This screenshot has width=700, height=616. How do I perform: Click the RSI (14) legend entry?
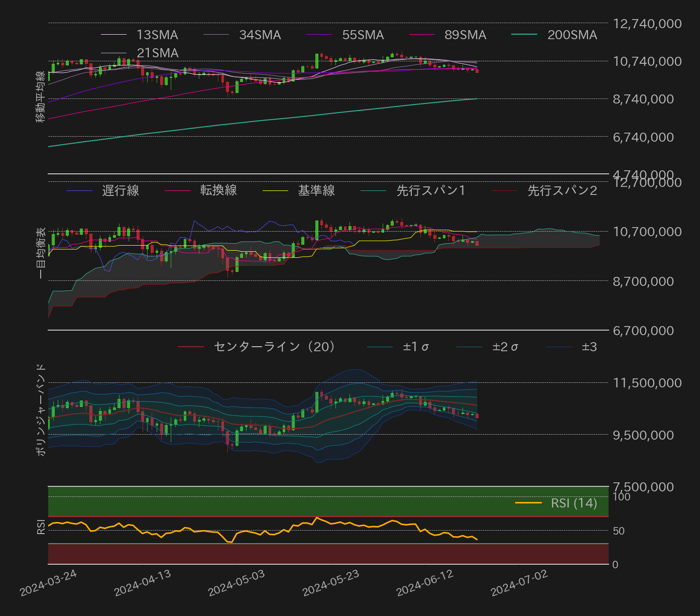pyautogui.click(x=556, y=503)
